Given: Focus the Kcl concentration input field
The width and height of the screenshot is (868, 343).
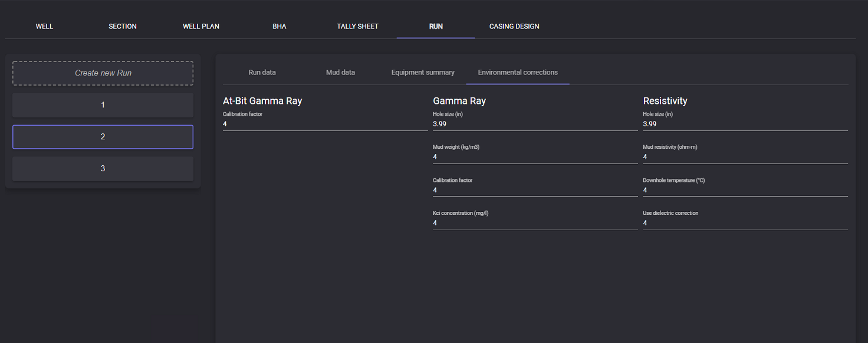Looking at the screenshot, I should pyautogui.click(x=535, y=223).
